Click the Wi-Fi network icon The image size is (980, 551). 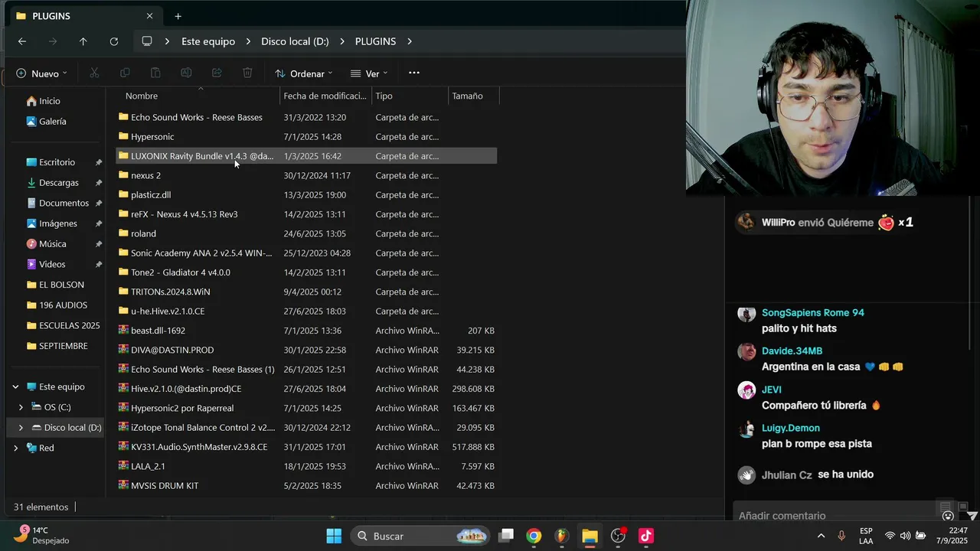890,536
